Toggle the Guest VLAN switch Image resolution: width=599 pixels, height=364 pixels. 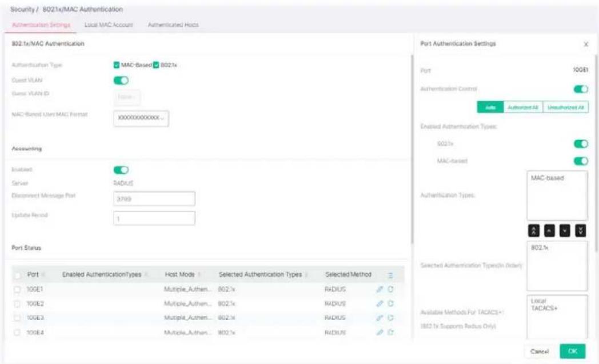(121, 80)
